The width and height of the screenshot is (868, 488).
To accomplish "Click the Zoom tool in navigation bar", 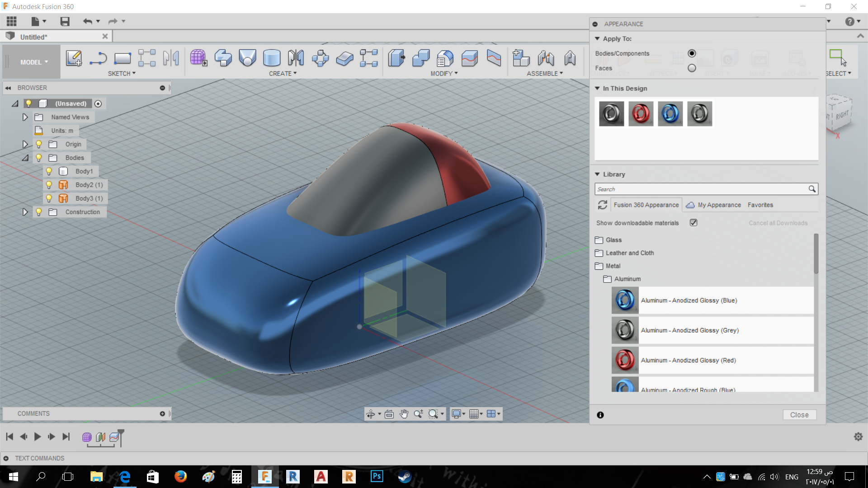I will click(x=418, y=414).
